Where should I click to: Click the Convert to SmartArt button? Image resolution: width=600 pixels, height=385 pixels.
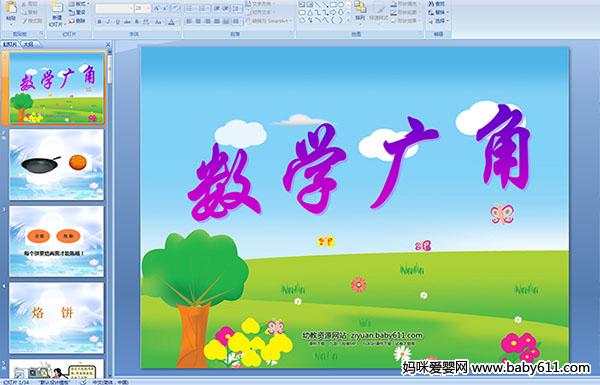(x=269, y=21)
